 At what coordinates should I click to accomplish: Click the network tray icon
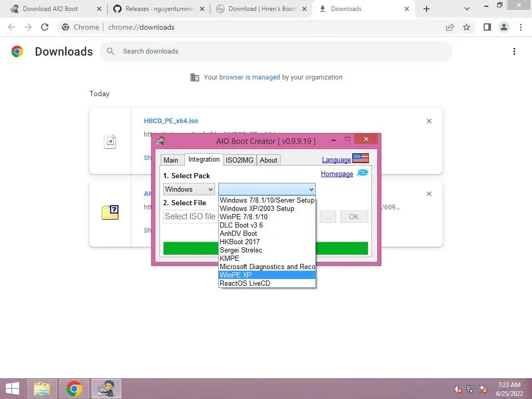click(x=471, y=389)
